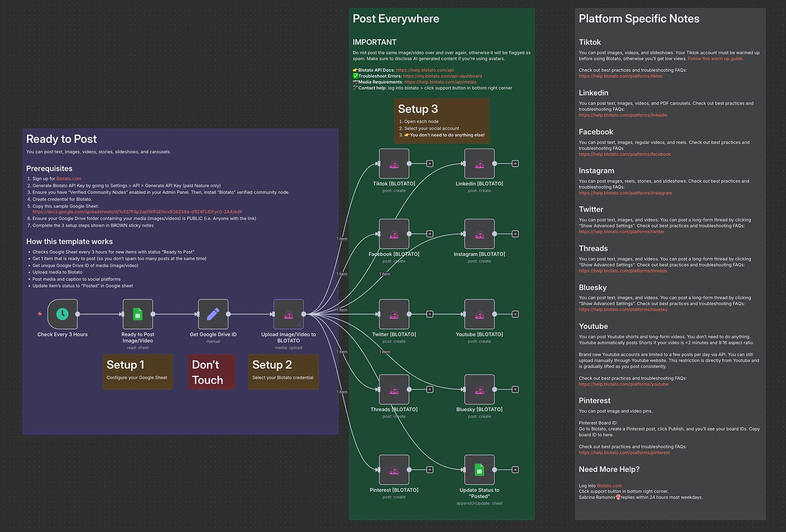
Task: Click the "Need More Help?" heading
Action: [x=609, y=469]
